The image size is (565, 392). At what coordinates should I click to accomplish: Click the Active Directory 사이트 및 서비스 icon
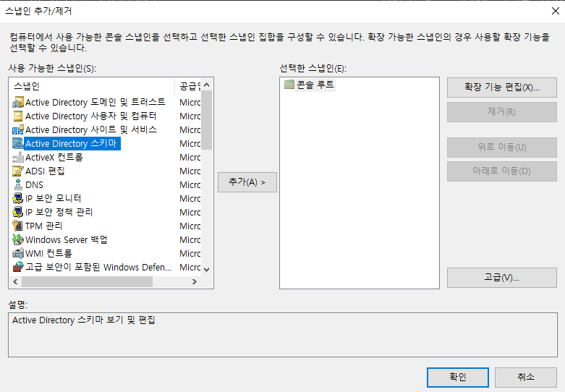coord(18,130)
